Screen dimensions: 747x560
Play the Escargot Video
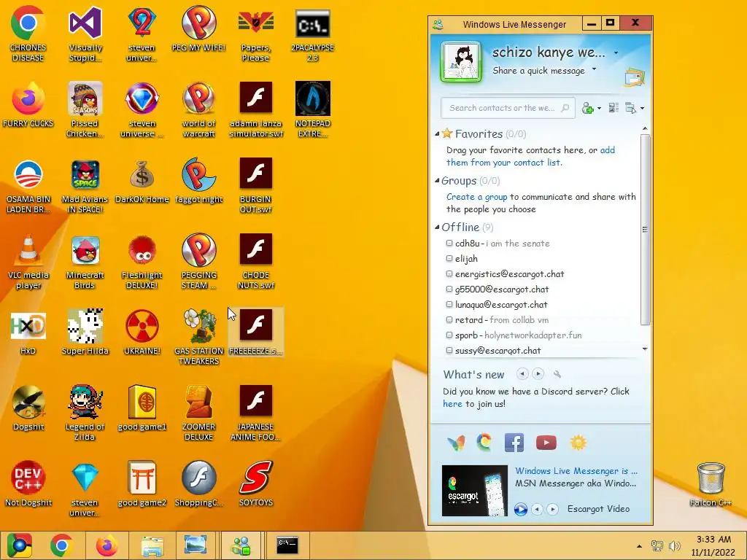point(521,509)
